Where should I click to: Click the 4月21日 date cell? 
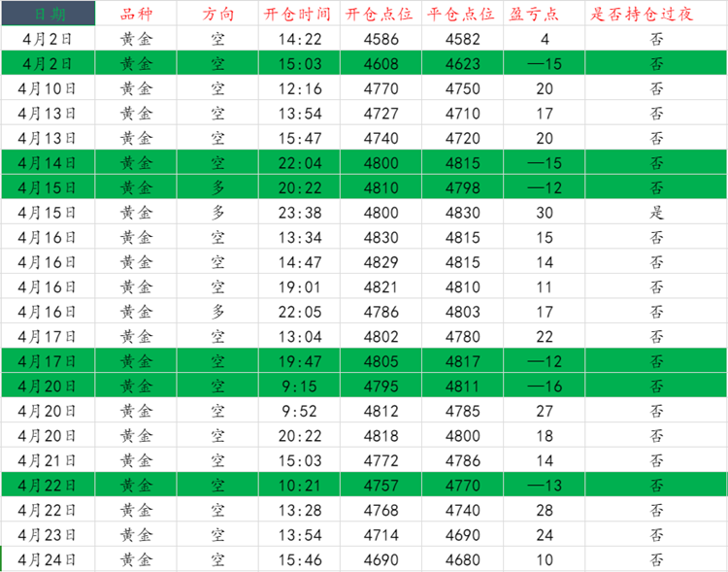49,460
